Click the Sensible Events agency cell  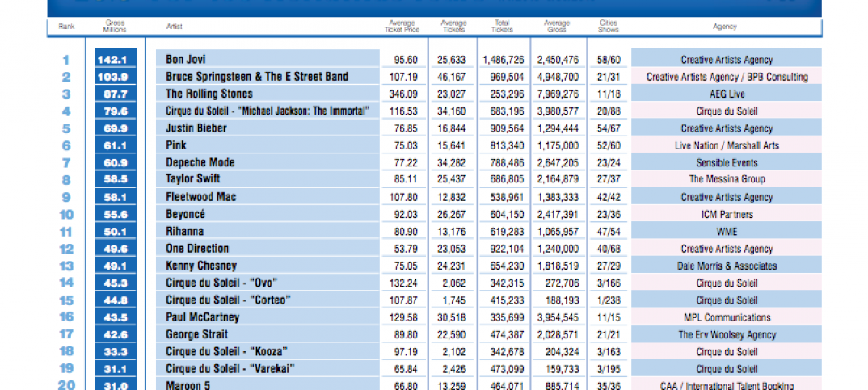727,162
